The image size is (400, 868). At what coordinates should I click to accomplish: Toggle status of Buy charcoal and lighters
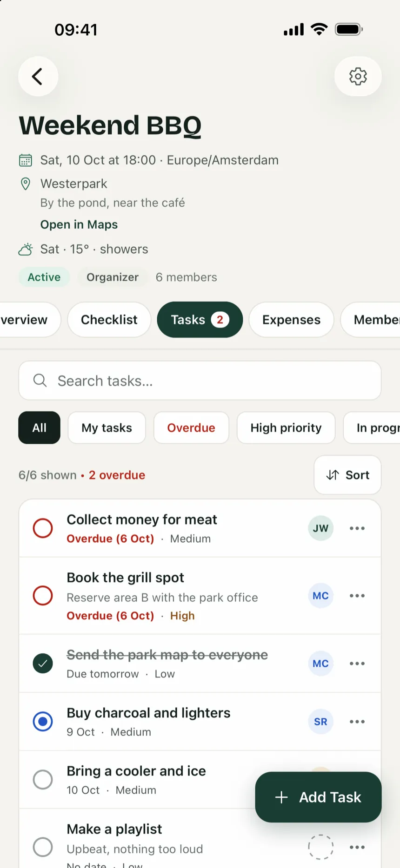click(x=43, y=722)
